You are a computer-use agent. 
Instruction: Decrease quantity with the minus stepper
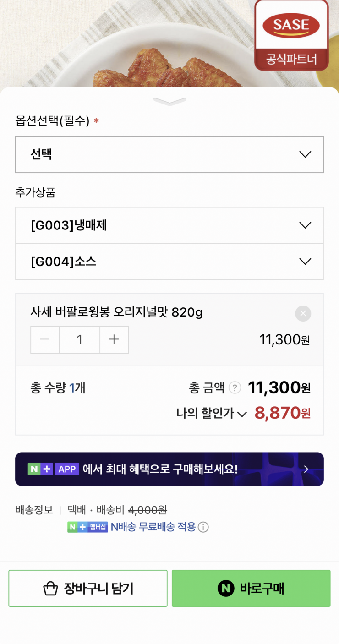pos(45,339)
